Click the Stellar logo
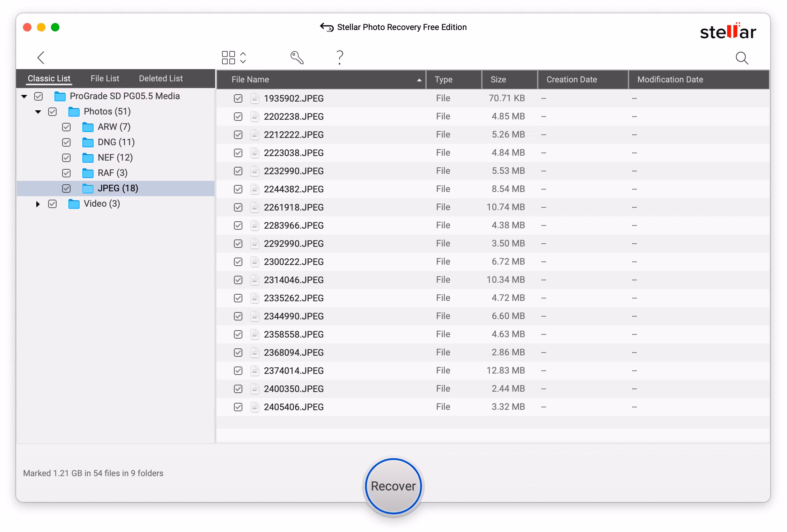The image size is (787, 532). tap(728, 31)
